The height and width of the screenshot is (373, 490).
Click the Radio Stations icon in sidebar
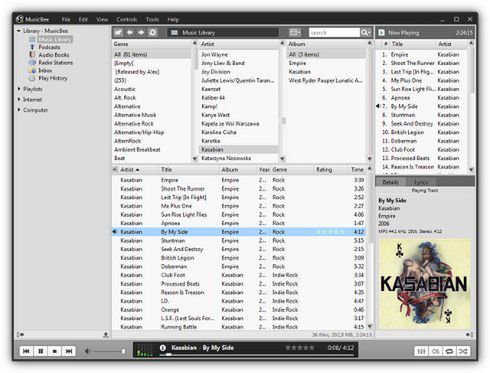32,63
